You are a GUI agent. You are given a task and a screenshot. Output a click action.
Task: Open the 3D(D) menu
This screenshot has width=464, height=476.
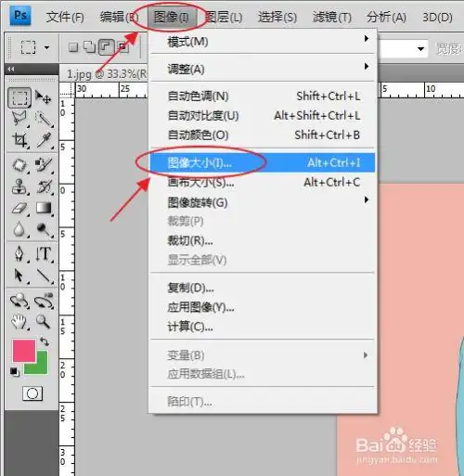tap(437, 17)
